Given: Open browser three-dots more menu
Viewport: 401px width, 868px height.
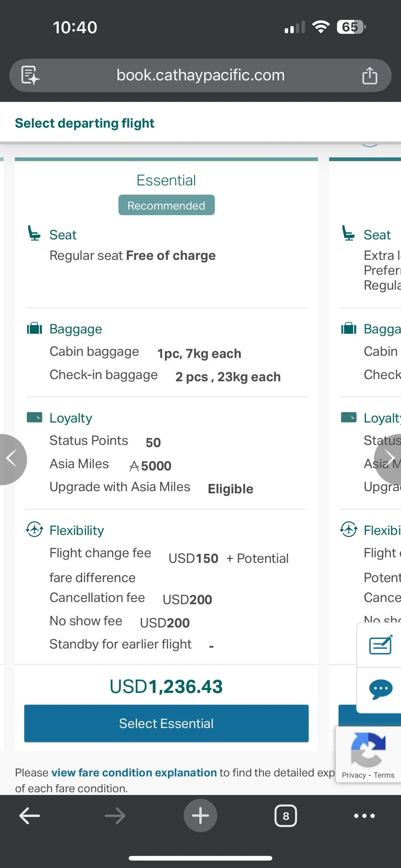Looking at the screenshot, I should pyautogui.click(x=364, y=816).
